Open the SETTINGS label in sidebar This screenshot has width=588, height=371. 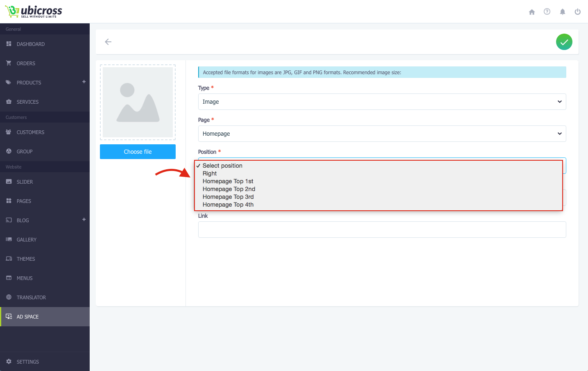point(28,362)
